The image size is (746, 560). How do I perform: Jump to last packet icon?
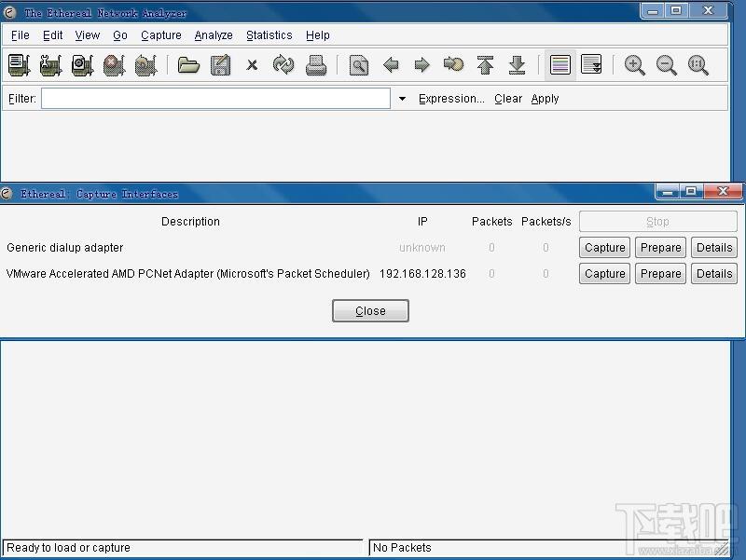click(517, 64)
